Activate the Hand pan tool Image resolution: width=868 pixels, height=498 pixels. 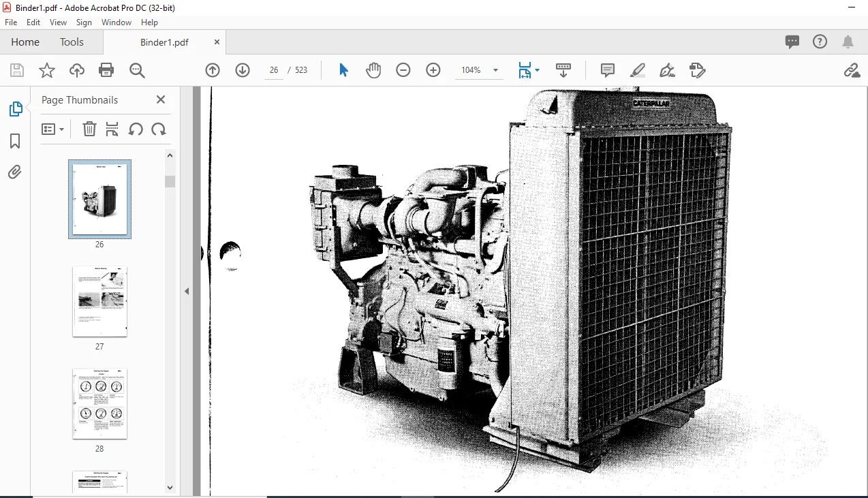373,70
